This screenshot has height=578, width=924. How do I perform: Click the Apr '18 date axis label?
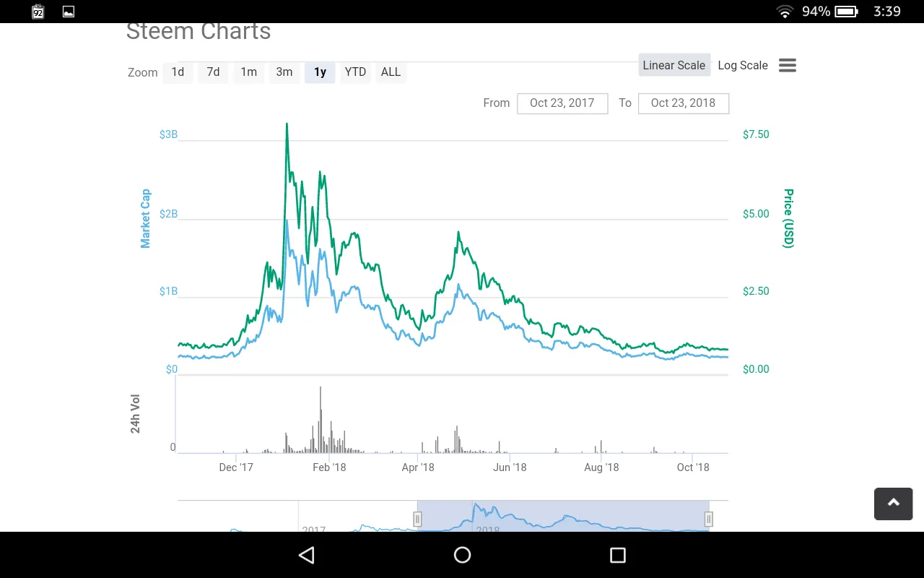coord(418,467)
